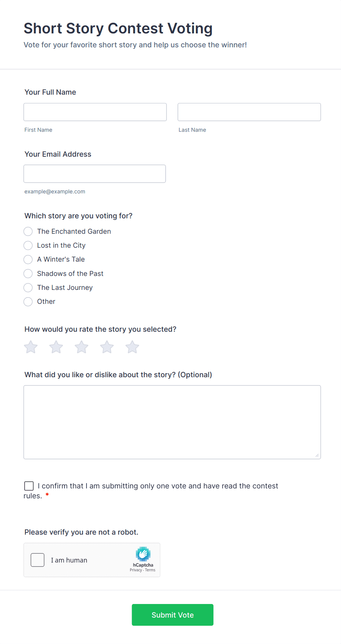Select 'Shadows of the Past'
Screen dimensions: 341x644
pyautogui.click(x=28, y=273)
